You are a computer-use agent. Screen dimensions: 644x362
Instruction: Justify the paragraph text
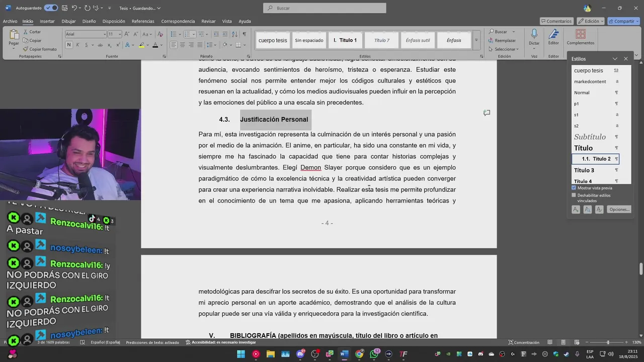199,45
